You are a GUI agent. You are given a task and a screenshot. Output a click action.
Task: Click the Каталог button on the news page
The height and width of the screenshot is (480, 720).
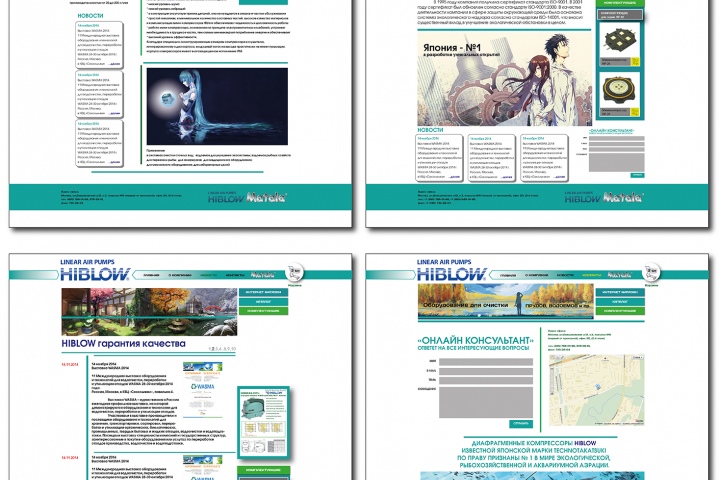(264, 302)
